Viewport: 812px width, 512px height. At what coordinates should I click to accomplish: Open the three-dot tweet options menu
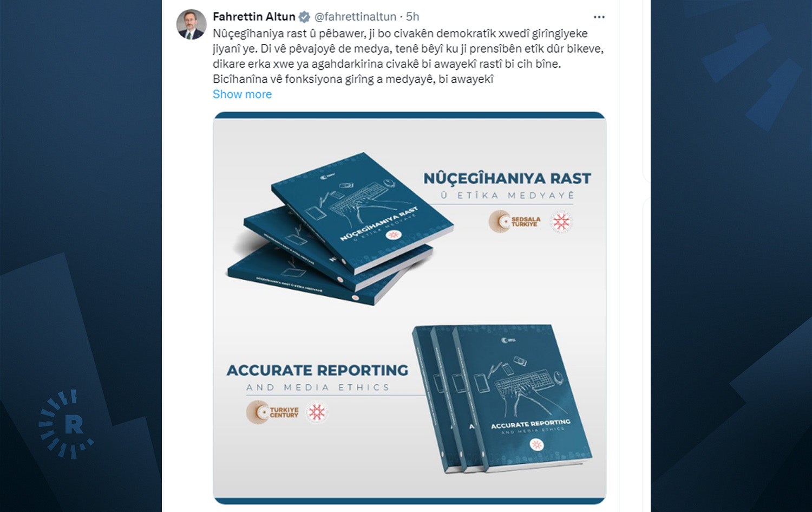[x=599, y=17]
